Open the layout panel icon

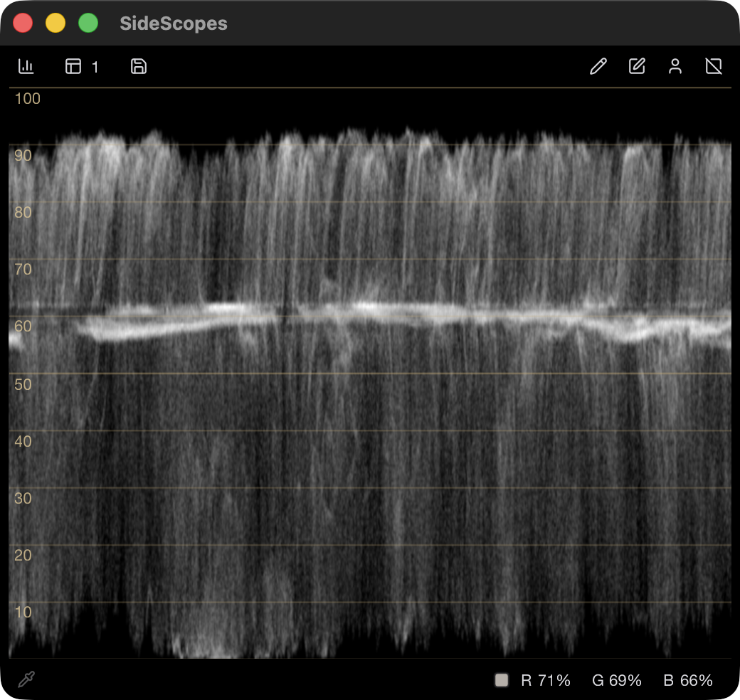(x=73, y=66)
